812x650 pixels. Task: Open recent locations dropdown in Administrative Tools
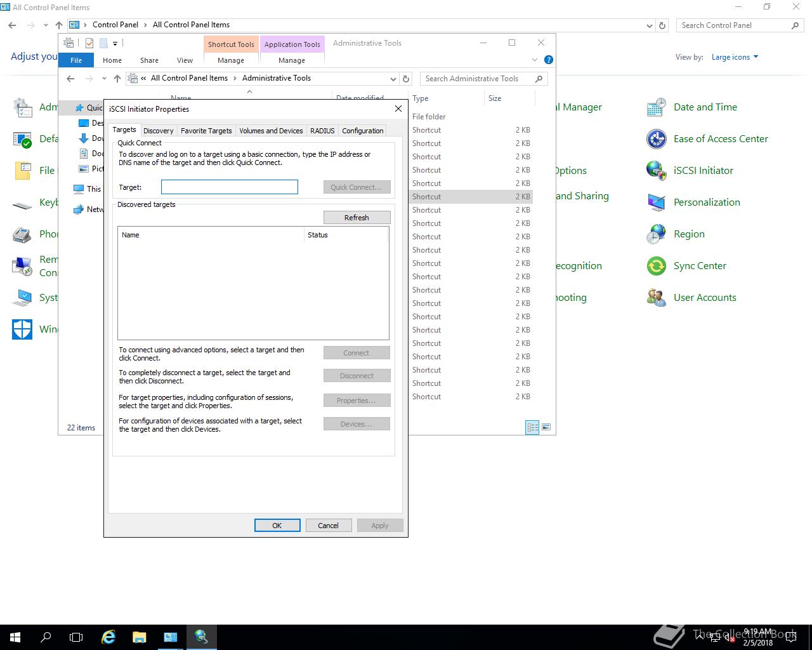tap(104, 79)
